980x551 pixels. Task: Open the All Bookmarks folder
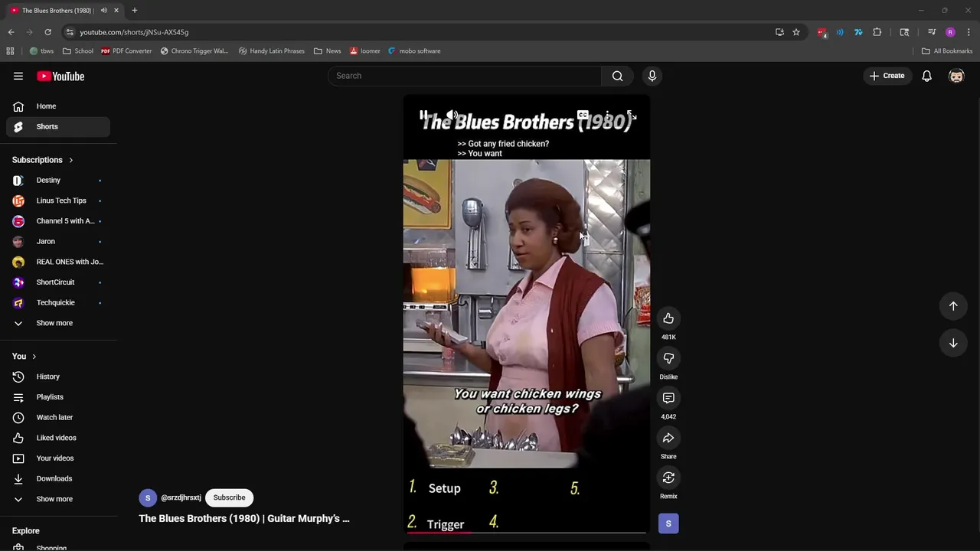pos(947,51)
